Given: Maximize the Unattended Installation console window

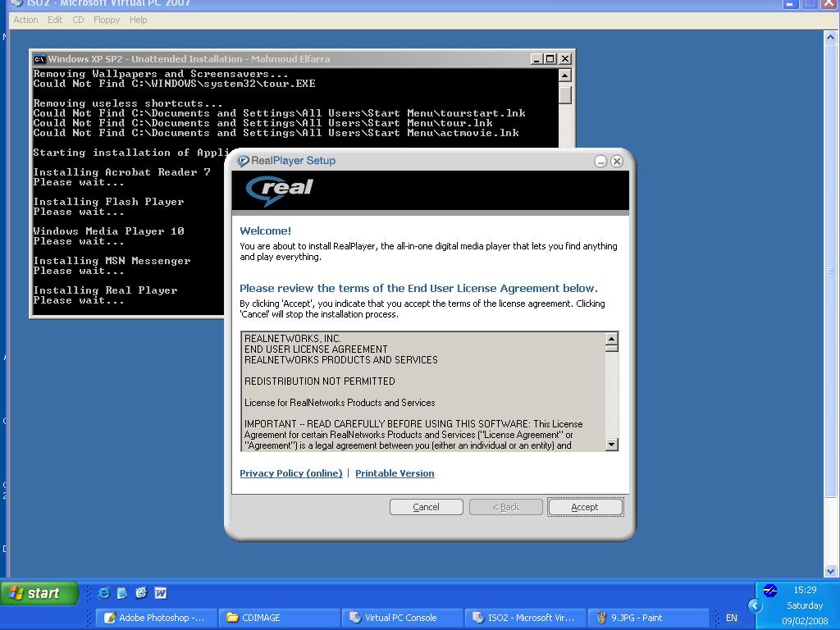Looking at the screenshot, I should pyautogui.click(x=550, y=59).
